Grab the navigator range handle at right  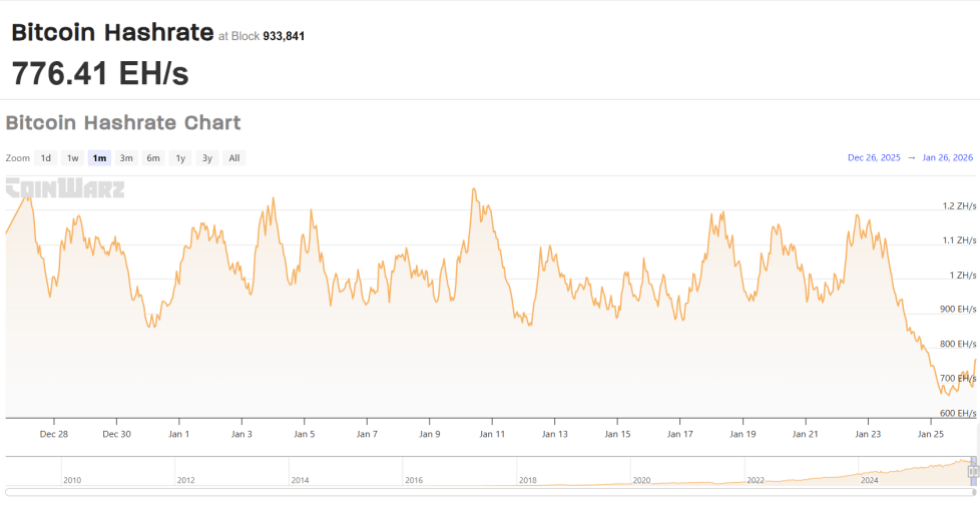coord(972,470)
